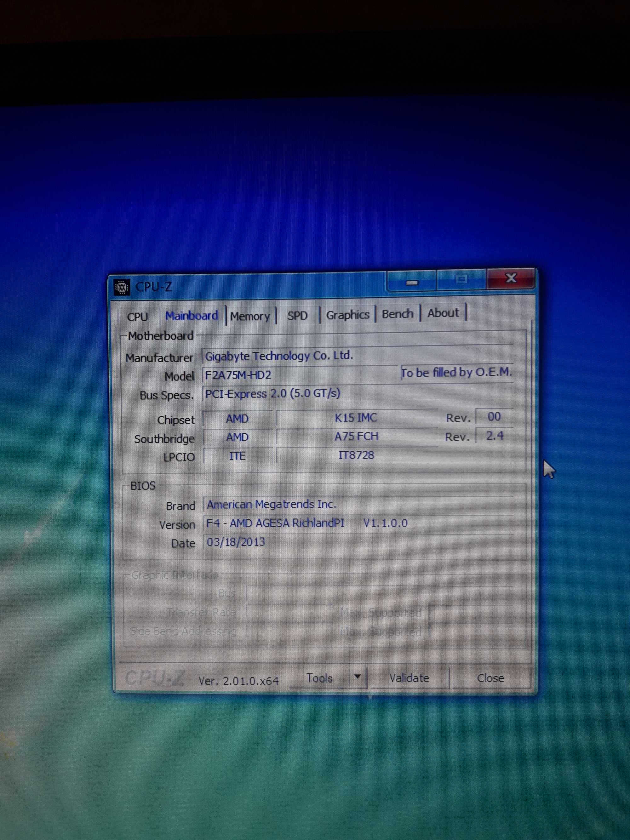Click the manufacturer field Gigabyte Technology Co. Ltd.
The height and width of the screenshot is (840, 630).
click(x=357, y=356)
